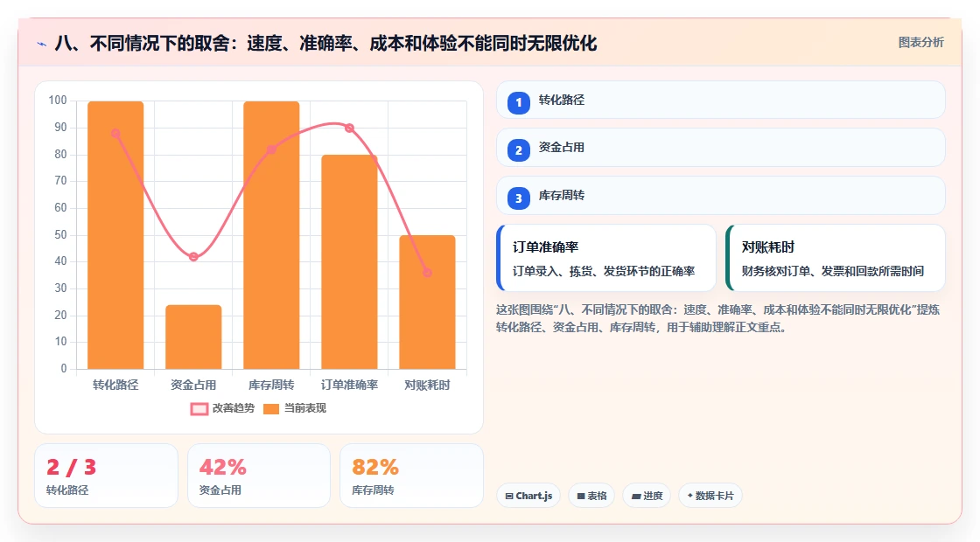Click the 订单录入、拣货、发货环节的正确率 text

point(604,271)
